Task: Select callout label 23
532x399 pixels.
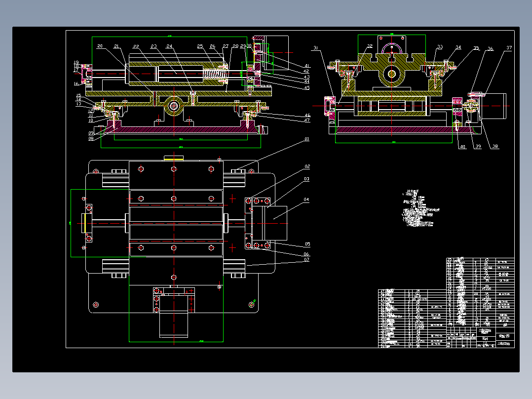Action: pyautogui.click(x=154, y=46)
